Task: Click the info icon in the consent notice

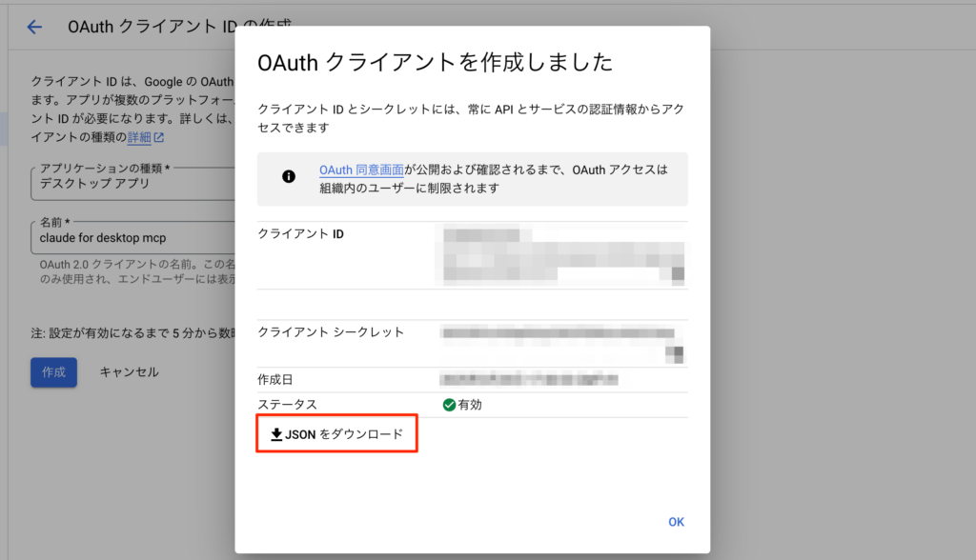Action: 288,177
